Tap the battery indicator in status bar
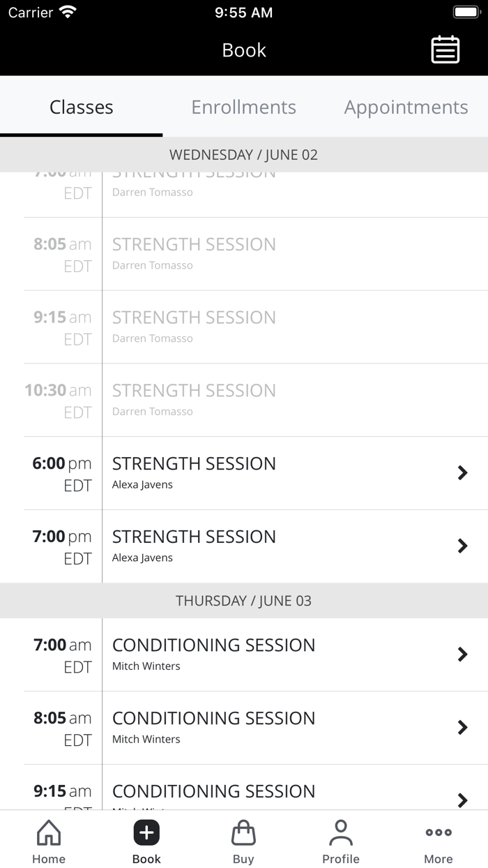The height and width of the screenshot is (868, 488). [x=466, y=10]
